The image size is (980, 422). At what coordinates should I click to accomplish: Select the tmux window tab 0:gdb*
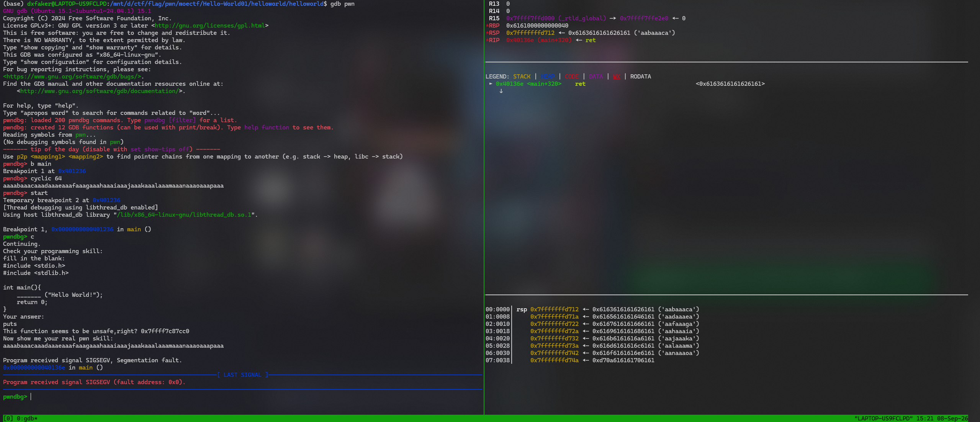[x=27, y=419]
